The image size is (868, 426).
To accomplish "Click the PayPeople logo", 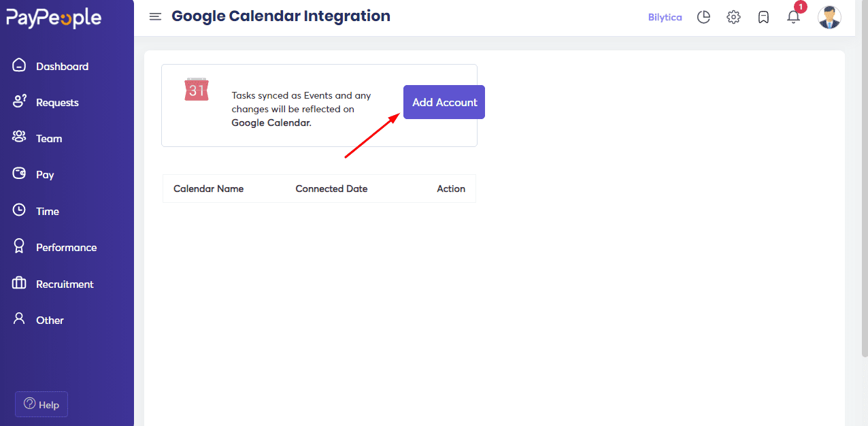I will tap(54, 18).
